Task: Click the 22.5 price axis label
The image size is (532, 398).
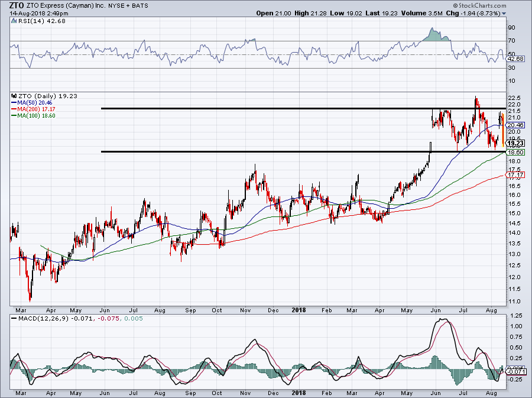Action: click(514, 98)
